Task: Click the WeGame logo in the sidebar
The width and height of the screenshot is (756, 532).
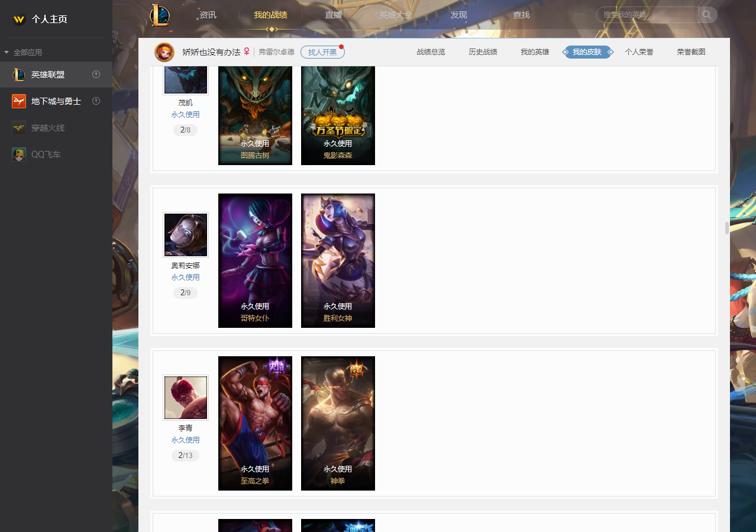Action: [19, 20]
